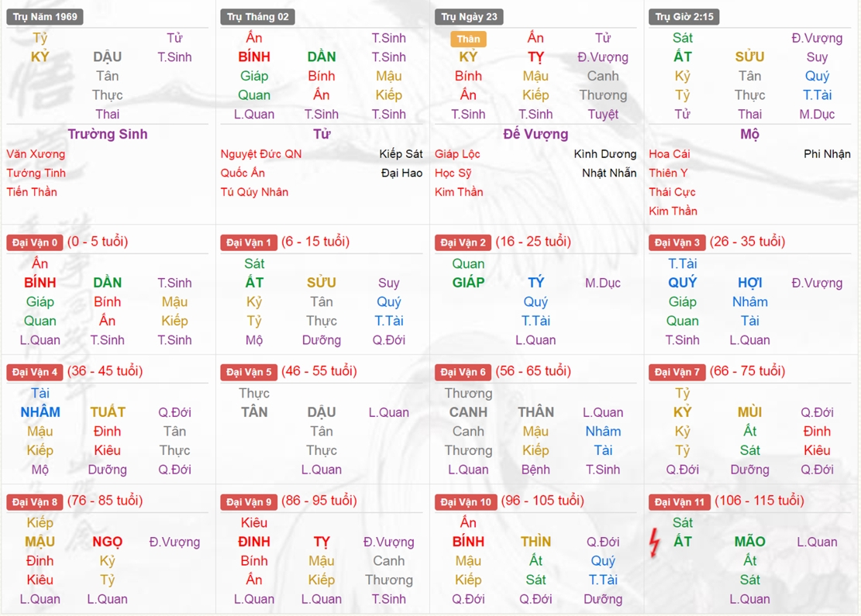
Task: Select the Đế Vượng stage heading
Action: point(536,134)
